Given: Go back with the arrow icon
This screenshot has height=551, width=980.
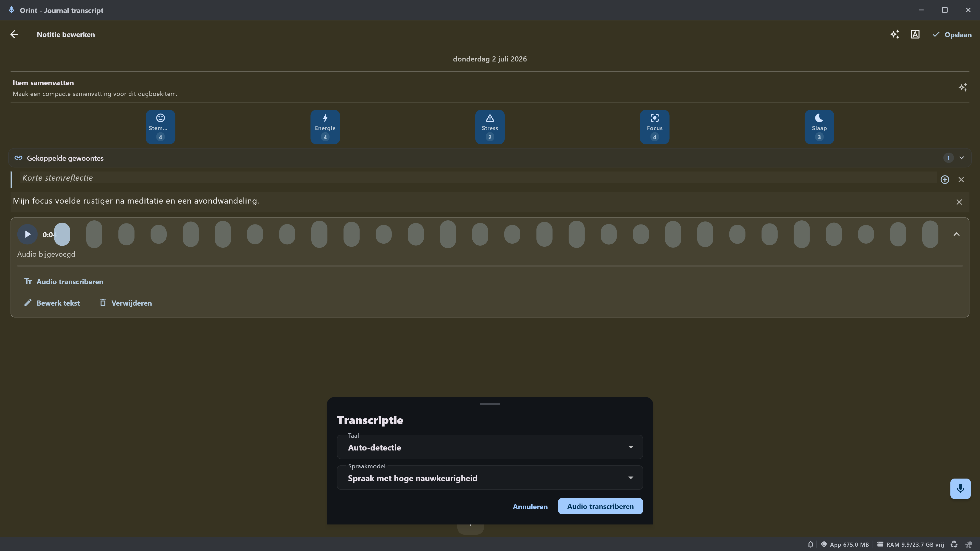Looking at the screenshot, I should pos(15,34).
